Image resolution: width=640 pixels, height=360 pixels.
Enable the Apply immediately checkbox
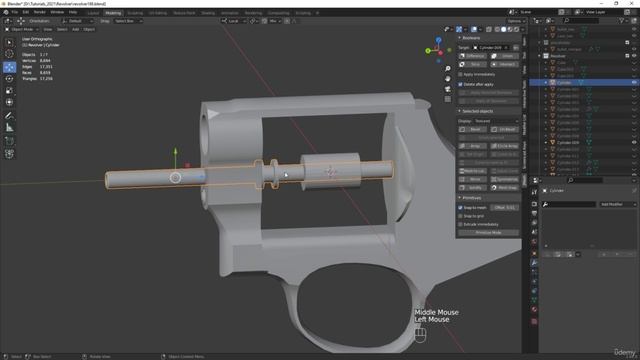coord(460,74)
